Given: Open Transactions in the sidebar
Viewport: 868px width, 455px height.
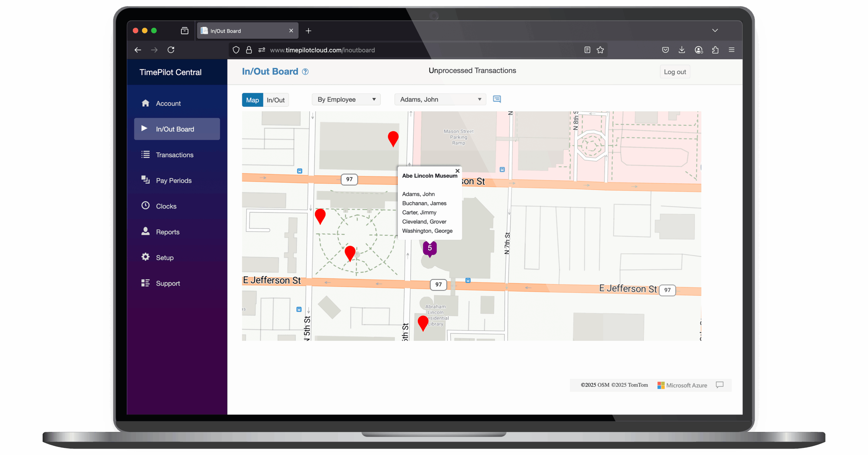Looking at the screenshot, I should pyautogui.click(x=174, y=155).
